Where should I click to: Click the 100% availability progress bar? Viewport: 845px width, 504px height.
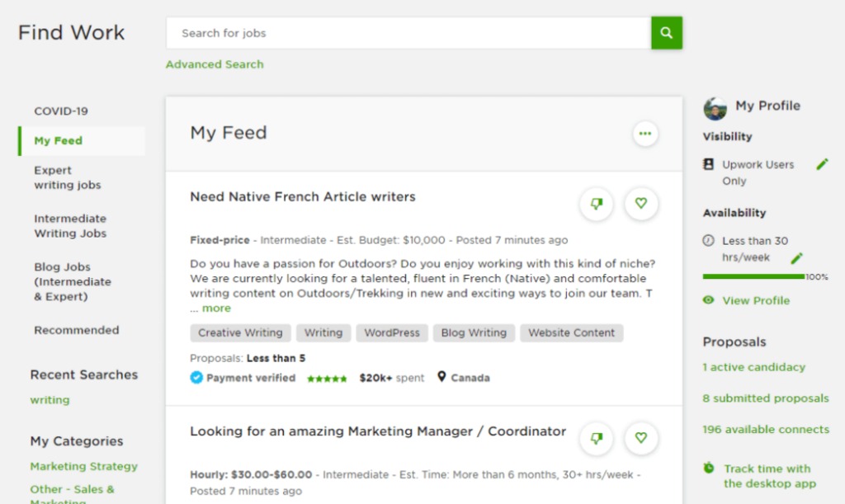(753, 276)
